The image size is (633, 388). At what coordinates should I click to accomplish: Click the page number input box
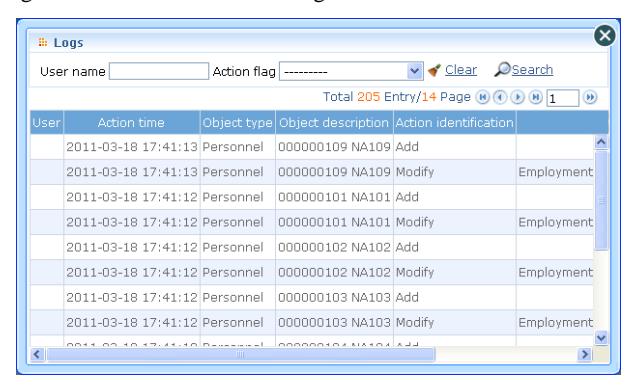(563, 98)
